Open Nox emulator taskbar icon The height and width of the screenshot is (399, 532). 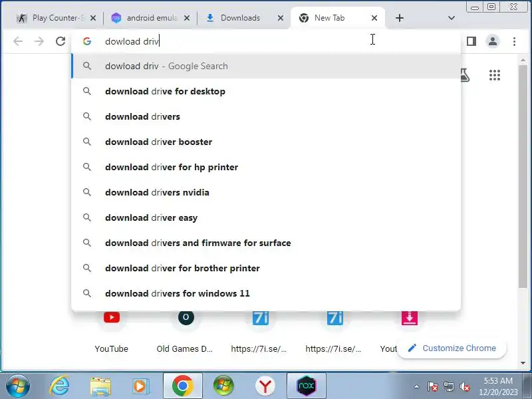307,386
